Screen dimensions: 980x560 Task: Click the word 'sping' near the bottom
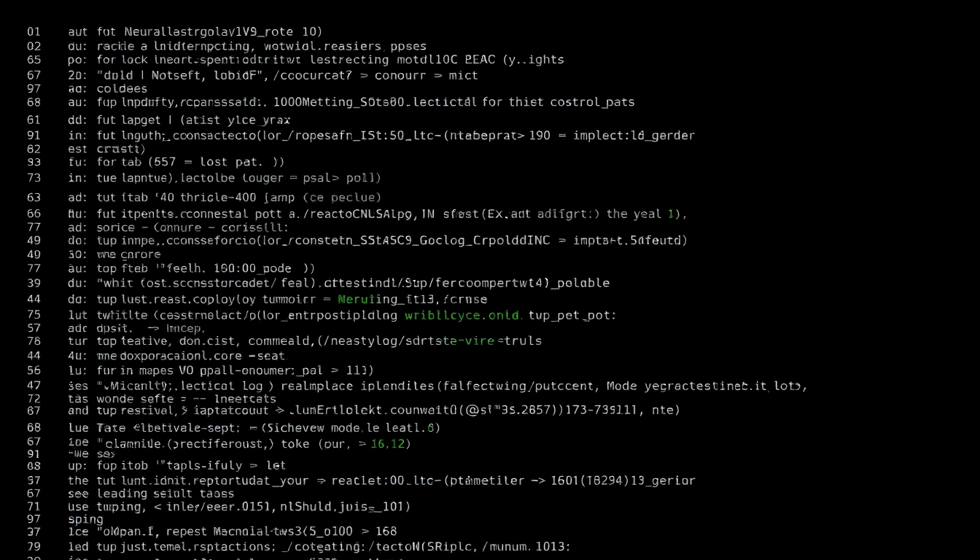85,520
